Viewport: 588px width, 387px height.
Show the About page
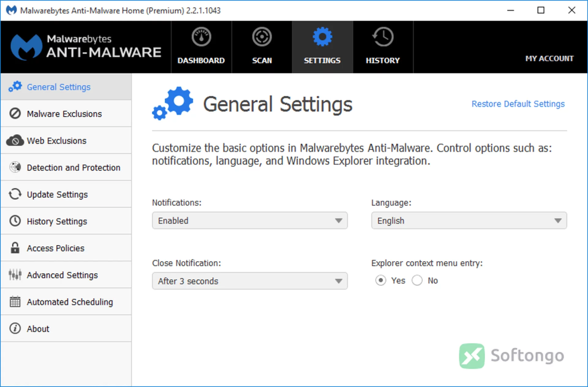coord(38,329)
